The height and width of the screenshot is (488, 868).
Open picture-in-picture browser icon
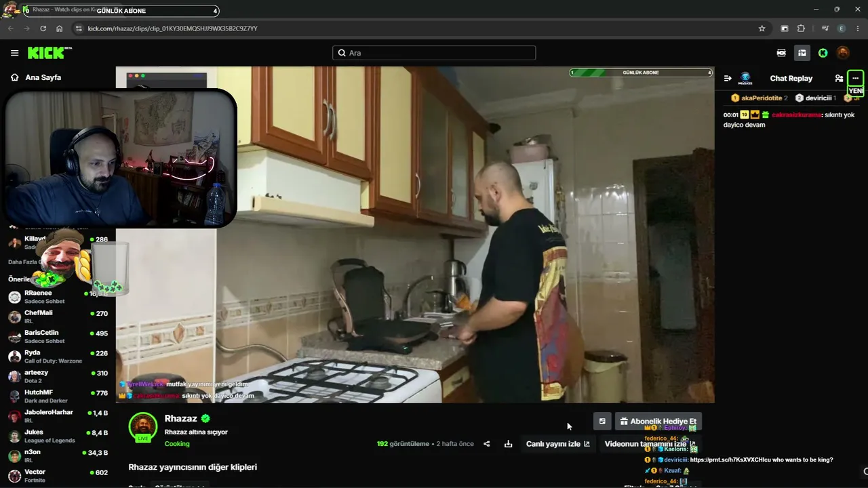(x=785, y=28)
